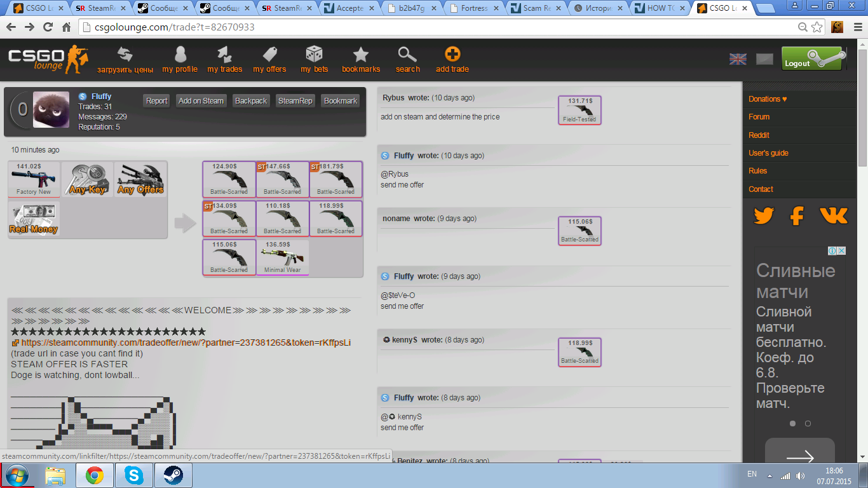Click the 'my bets' dice icon

[x=314, y=55]
